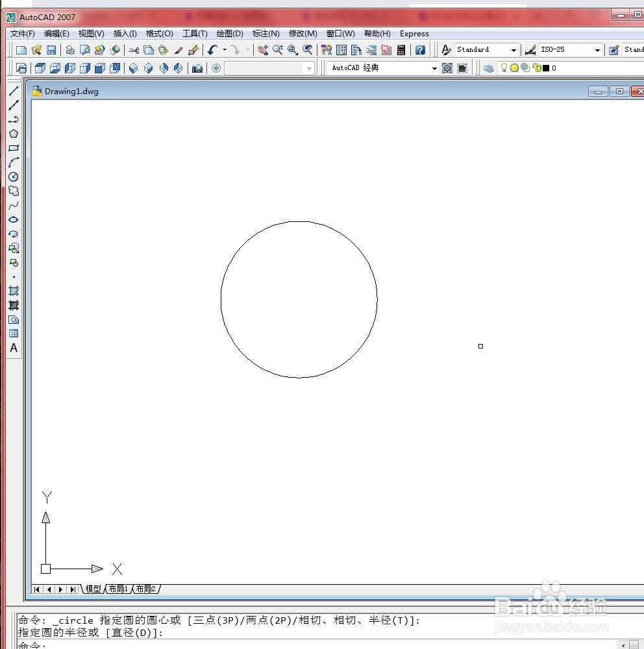The height and width of the screenshot is (649, 644).
Task: Click the layer 0 black color swatch
Action: tap(546, 68)
